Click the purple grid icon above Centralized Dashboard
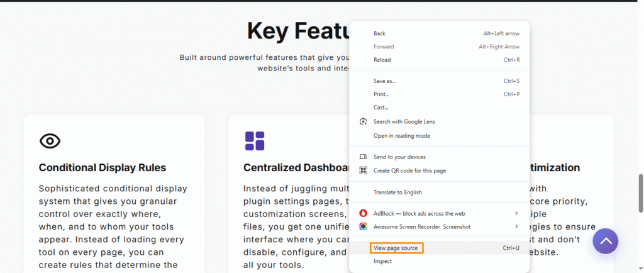Image resolution: width=644 pixels, height=273 pixels. [255, 141]
